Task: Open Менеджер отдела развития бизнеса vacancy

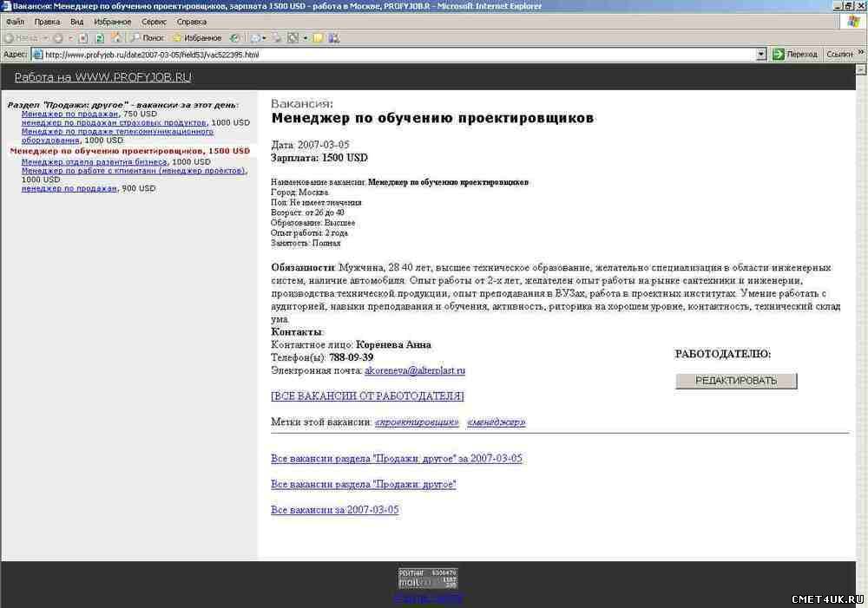Action: coord(94,161)
